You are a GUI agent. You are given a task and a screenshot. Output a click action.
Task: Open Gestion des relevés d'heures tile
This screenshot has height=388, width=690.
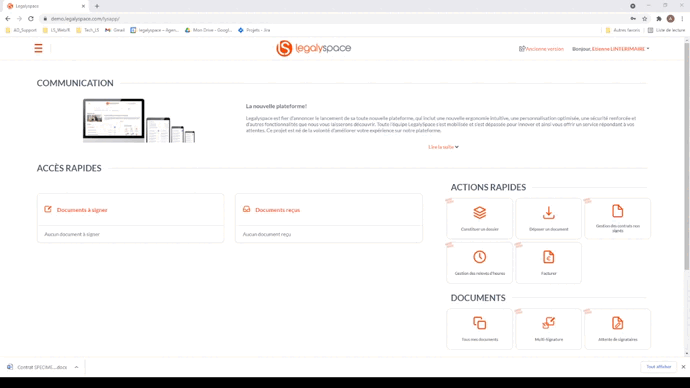point(479,263)
